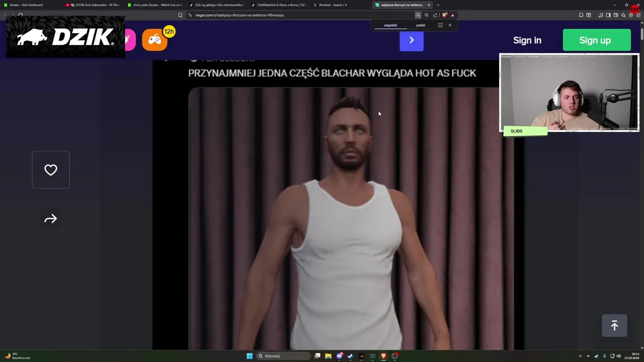This screenshot has width=644, height=362.
Task: Open the browser extensions puzzle icon
Action: (581, 15)
